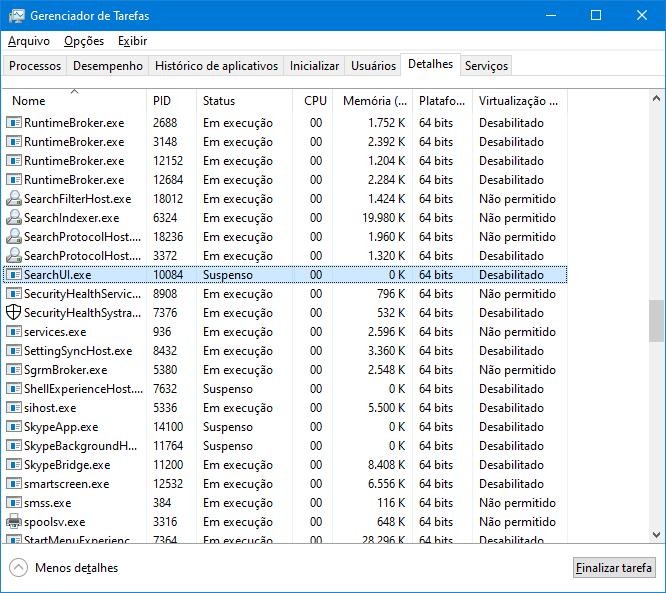Click the smartscreen.exe process icon

(x=14, y=484)
